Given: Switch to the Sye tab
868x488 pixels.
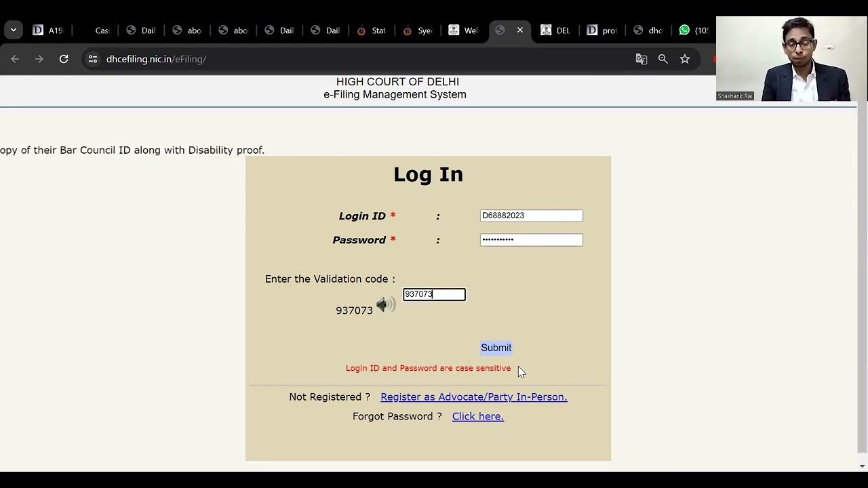Looking at the screenshot, I should [418, 30].
